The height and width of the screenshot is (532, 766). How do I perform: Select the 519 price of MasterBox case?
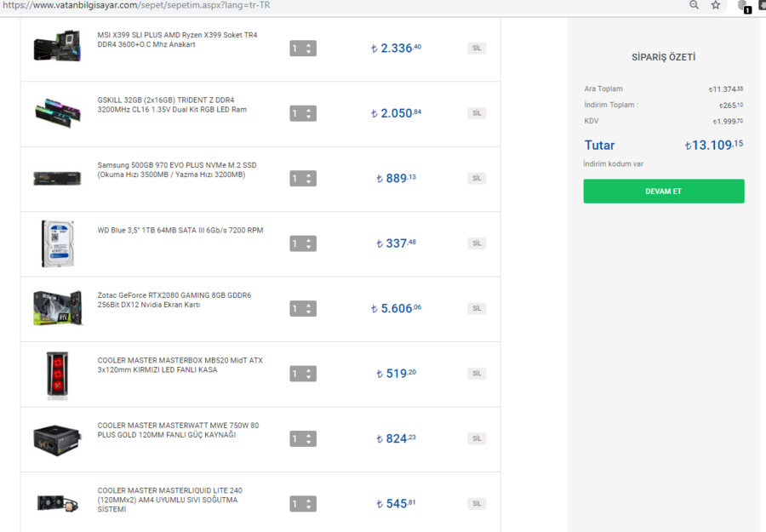[396, 373]
